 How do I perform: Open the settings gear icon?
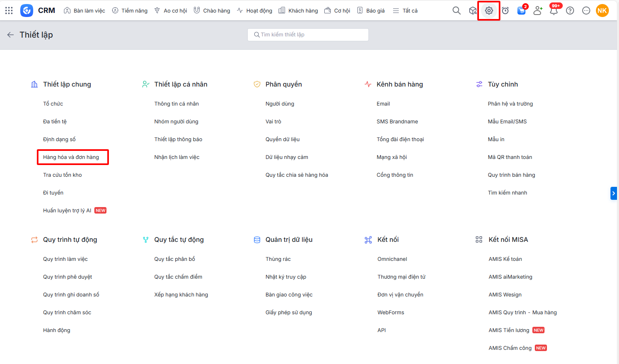tap(489, 11)
